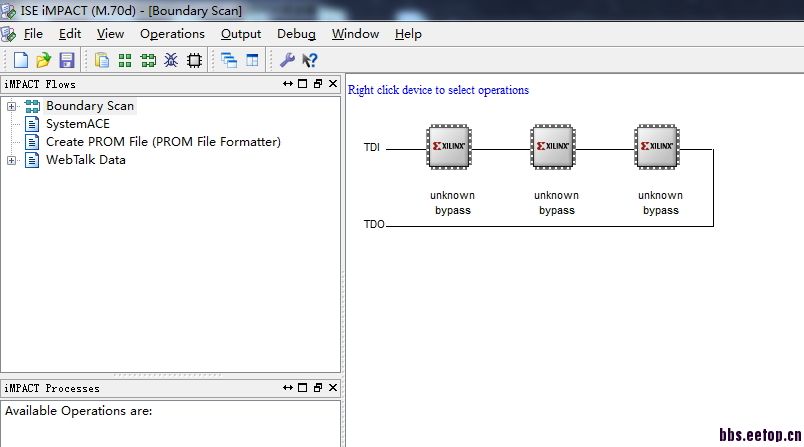Open preferences with the wrench icon
The width and height of the screenshot is (804, 447).
pos(287,60)
